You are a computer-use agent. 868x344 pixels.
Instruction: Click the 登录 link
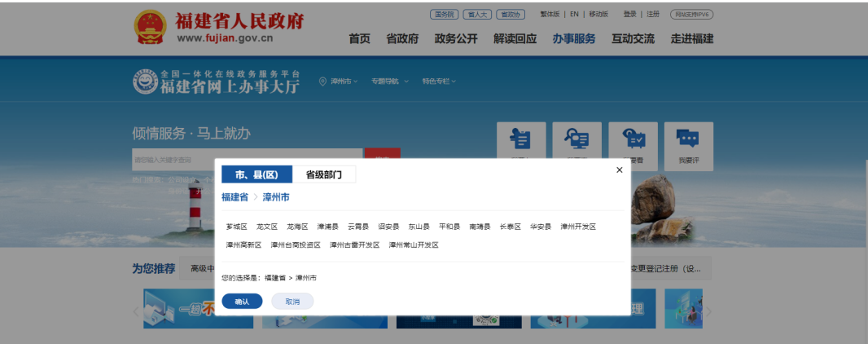click(630, 15)
